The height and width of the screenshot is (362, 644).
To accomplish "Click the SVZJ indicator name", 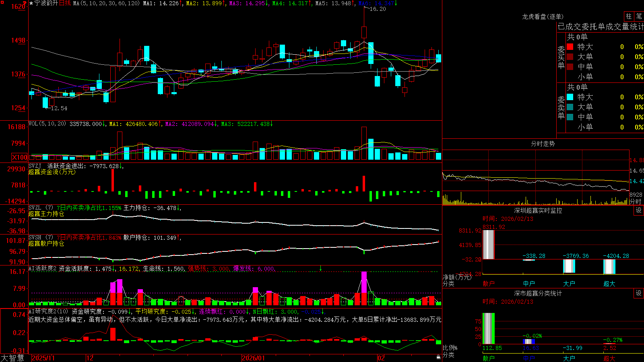I will pyautogui.click(x=35, y=166).
